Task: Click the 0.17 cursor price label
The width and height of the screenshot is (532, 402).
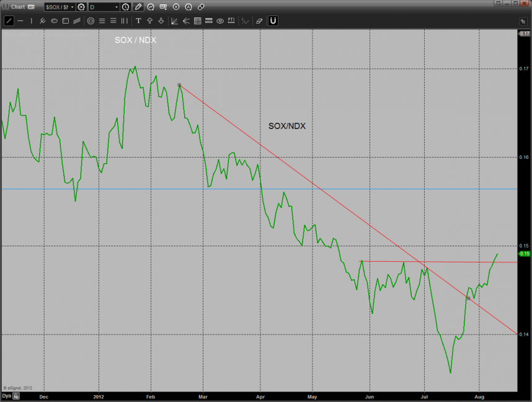Action: pos(525,33)
